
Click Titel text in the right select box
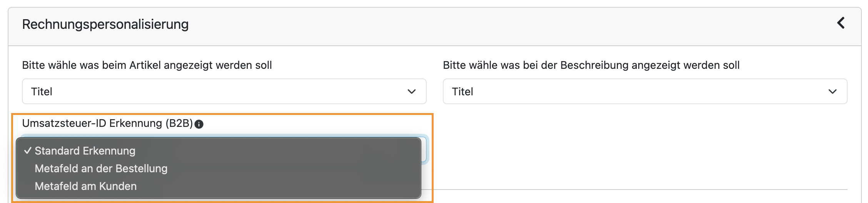tap(462, 92)
